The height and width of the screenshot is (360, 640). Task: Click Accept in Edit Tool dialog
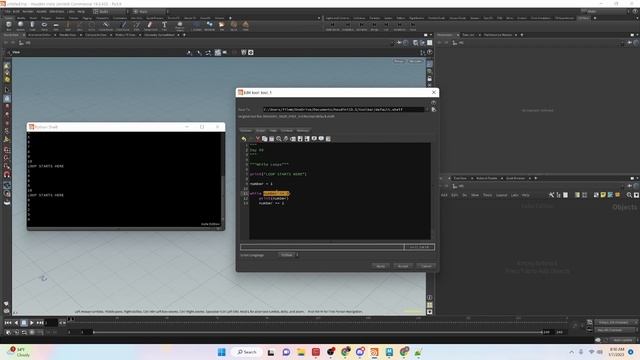(403, 266)
